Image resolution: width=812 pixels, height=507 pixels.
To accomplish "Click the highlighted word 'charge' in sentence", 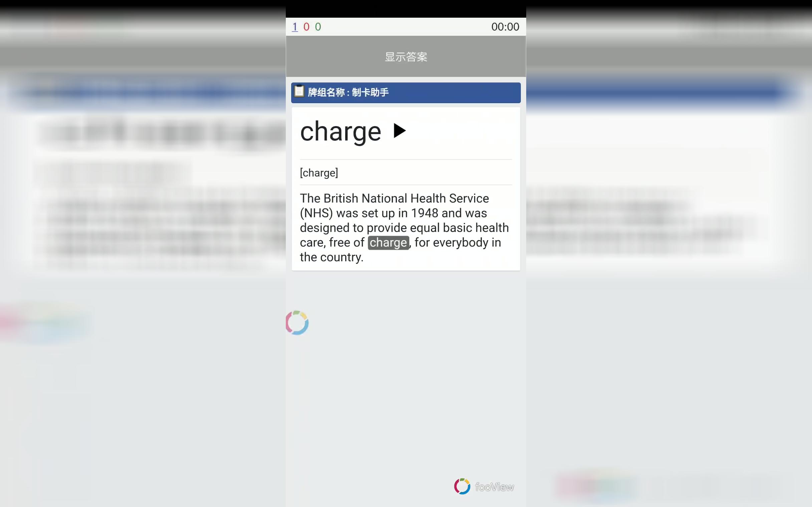I will (388, 242).
